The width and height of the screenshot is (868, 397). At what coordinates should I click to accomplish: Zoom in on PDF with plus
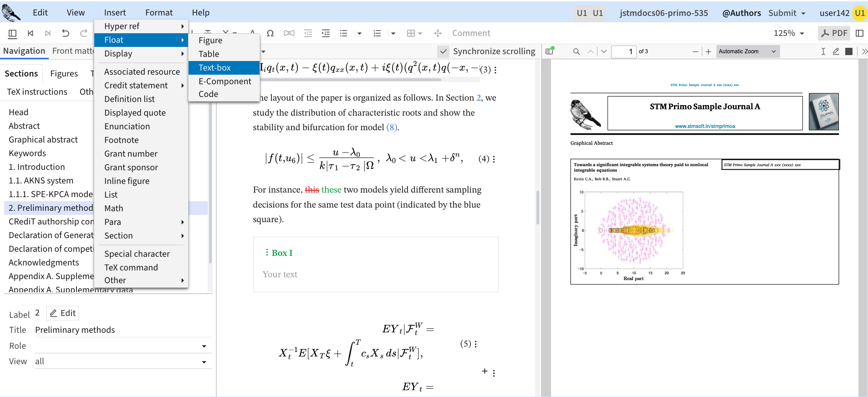(708, 51)
